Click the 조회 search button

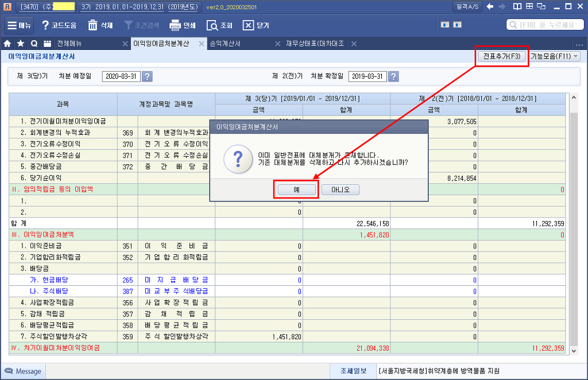pos(219,25)
